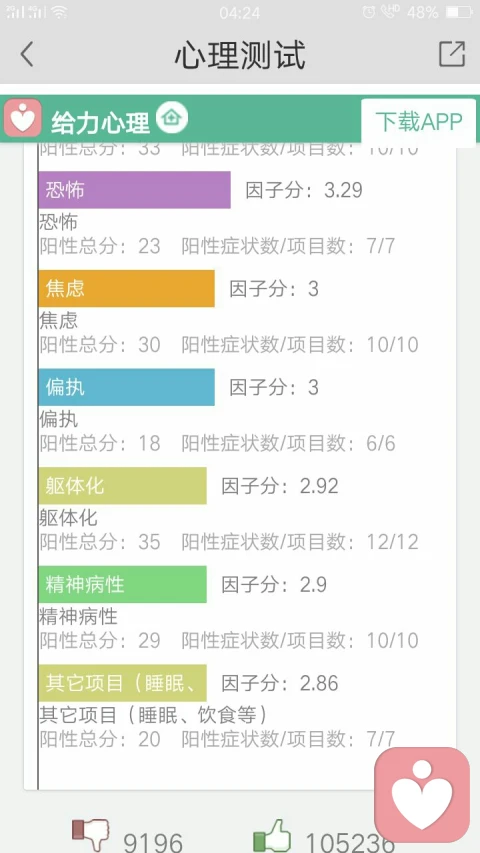Tap the 心理测试 page title
The image size is (480, 853).
(240, 54)
